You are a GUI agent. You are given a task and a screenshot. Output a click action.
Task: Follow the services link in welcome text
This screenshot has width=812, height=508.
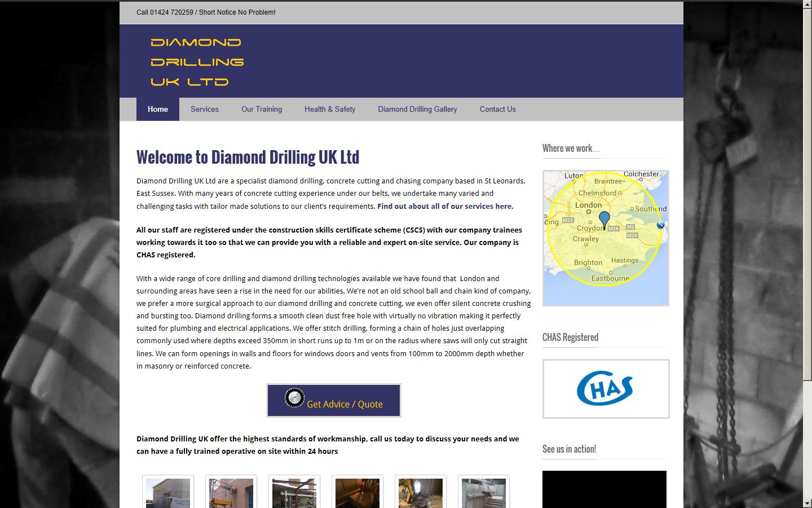[444, 206]
